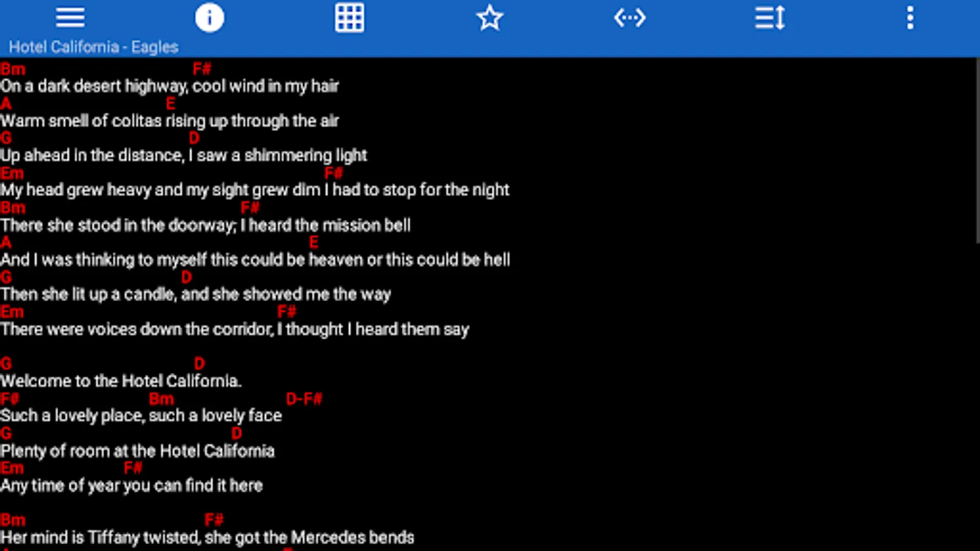Open the hamburger navigation menu
980x551 pixels.
pyautogui.click(x=70, y=18)
